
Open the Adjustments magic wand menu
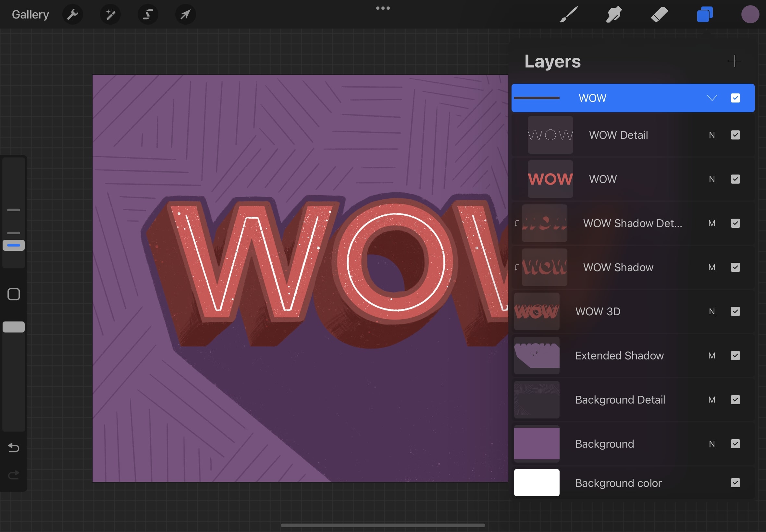[x=110, y=14]
